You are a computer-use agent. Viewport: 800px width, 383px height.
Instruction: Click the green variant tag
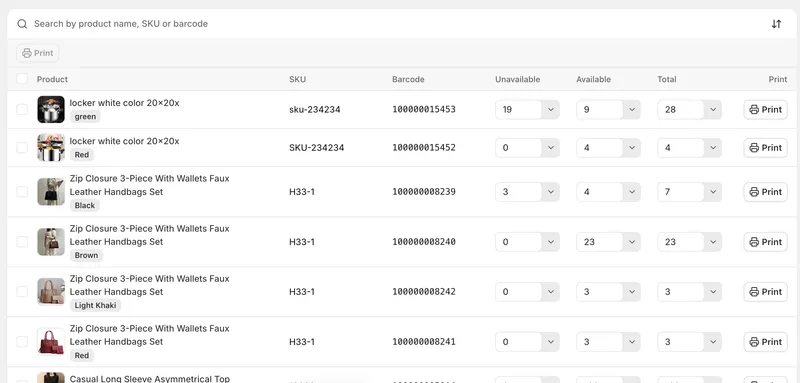click(x=85, y=116)
